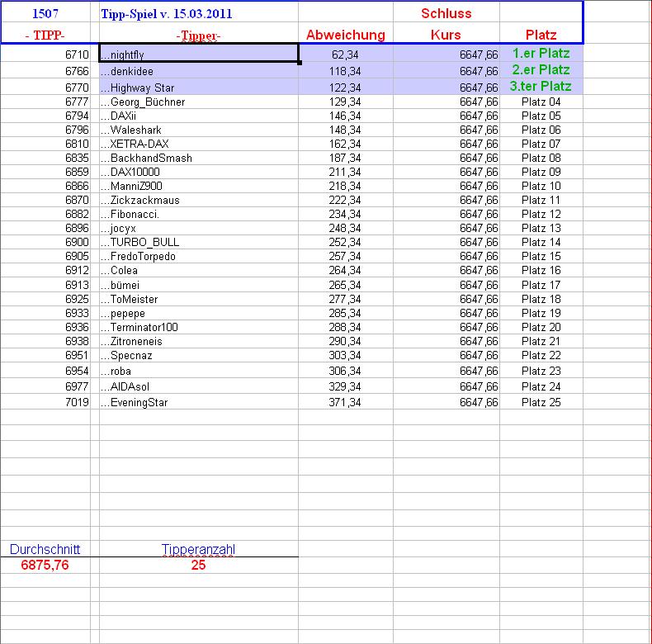Select the Platz column header
652x644 pixels.
(541, 35)
